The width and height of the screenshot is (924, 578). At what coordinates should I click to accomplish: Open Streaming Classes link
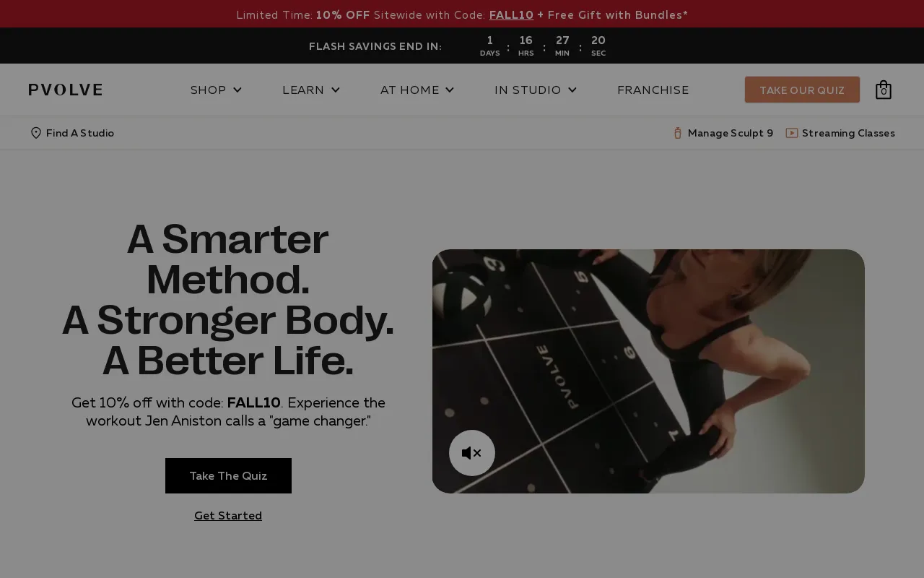coord(848,133)
